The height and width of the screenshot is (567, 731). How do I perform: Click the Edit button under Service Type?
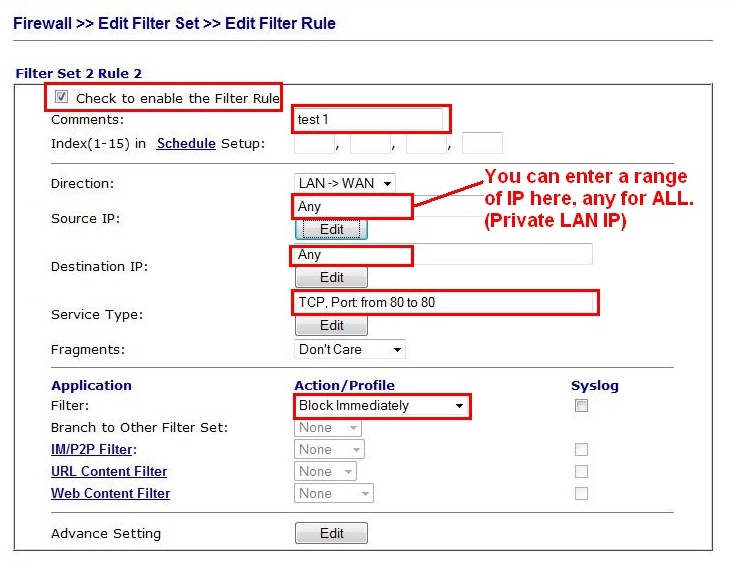click(x=331, y=326)
